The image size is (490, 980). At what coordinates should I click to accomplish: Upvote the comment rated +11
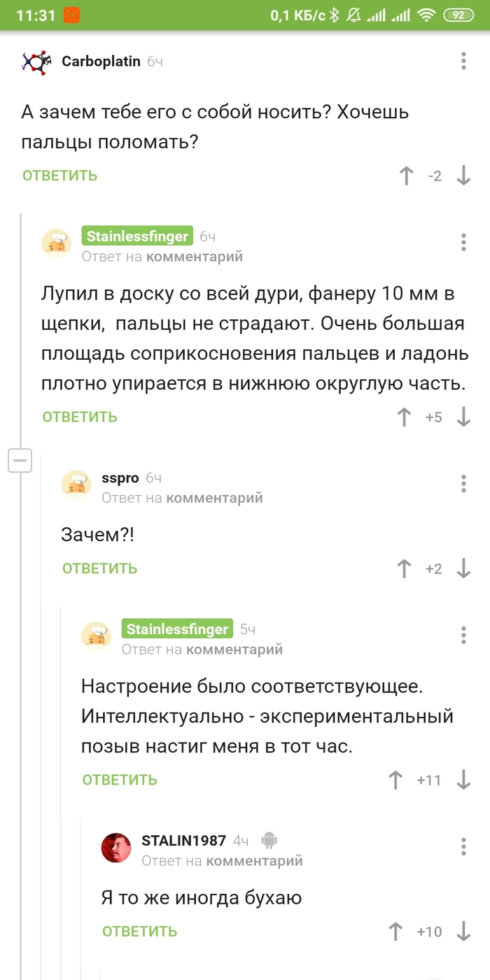coord(395,780)
